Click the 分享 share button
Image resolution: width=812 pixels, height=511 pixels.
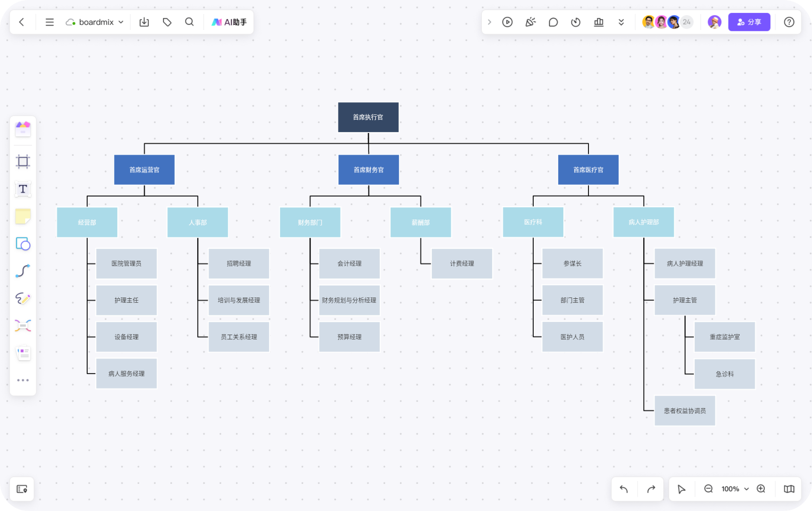point(749,22)
